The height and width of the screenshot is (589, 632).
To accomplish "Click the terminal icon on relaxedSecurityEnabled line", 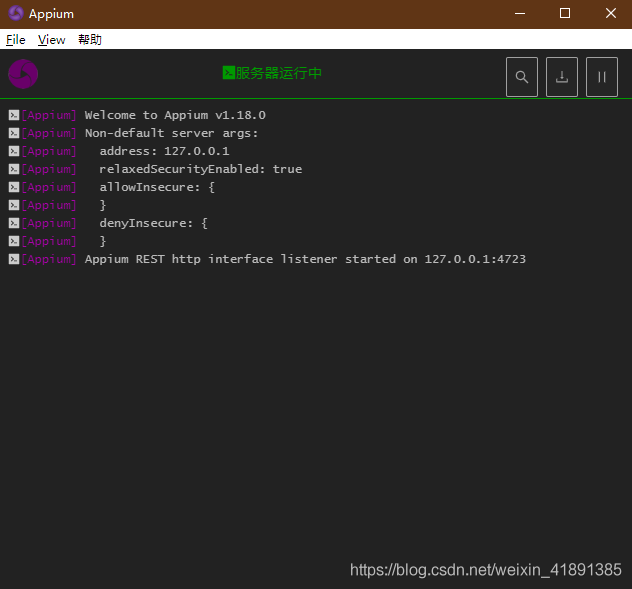I will [x=14, y=169].
